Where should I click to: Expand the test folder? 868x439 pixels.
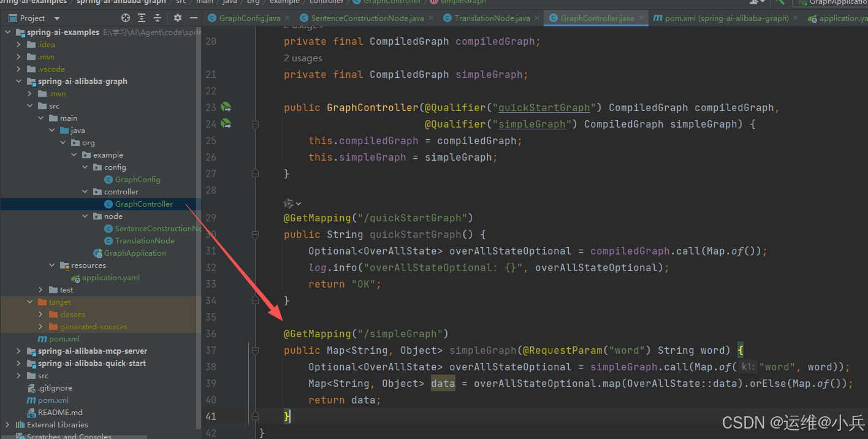40,290
